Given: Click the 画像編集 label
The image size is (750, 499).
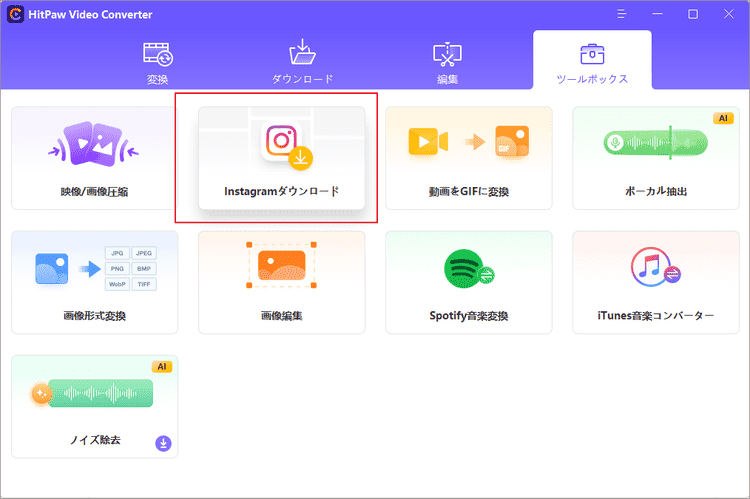Looking at the screenshot, I should [281, 316].
